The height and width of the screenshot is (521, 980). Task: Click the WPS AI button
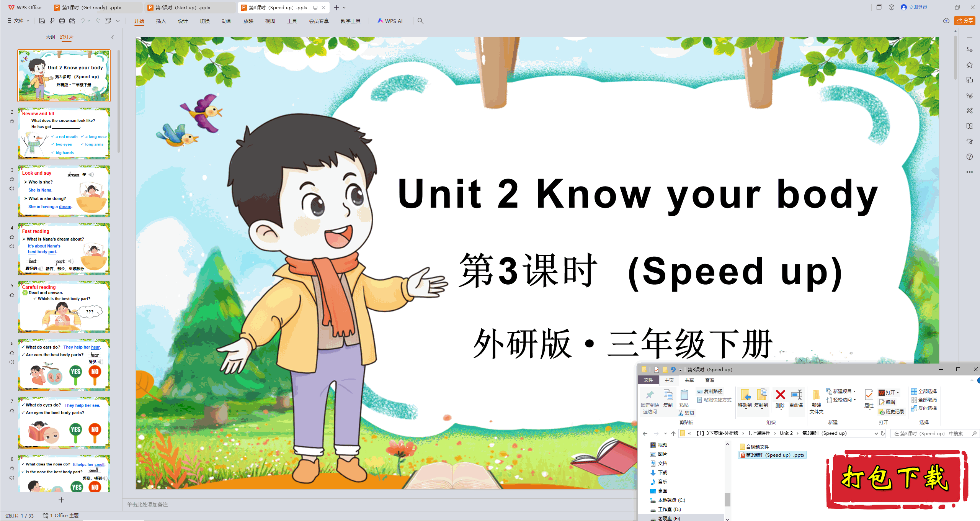coord(390,21)
